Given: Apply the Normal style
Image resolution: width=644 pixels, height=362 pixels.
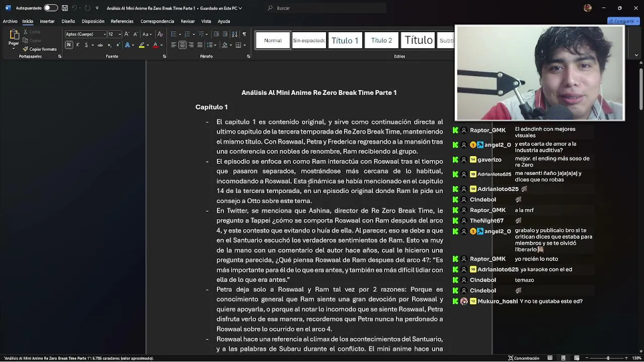Looking at the screenshot, I should coord(273,40).
